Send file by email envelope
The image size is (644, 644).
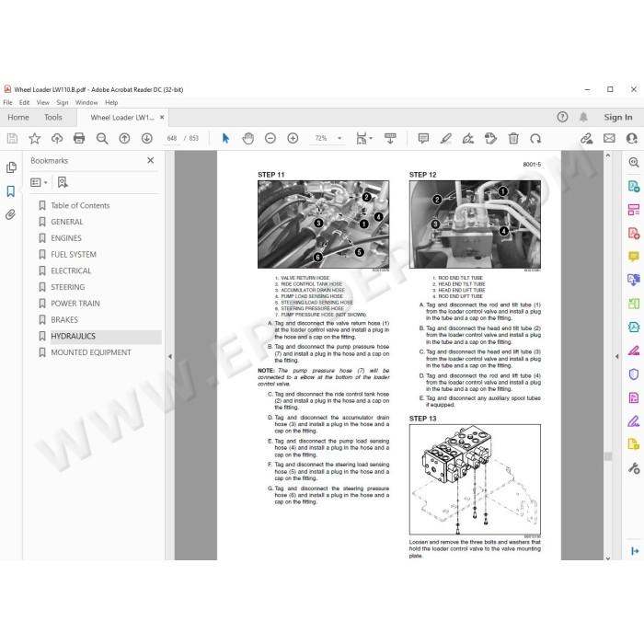(x=609, y=138)
